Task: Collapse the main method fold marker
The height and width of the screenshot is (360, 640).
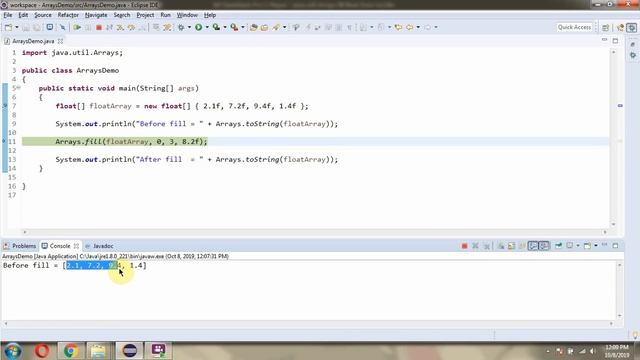Action: click(18, 88)
